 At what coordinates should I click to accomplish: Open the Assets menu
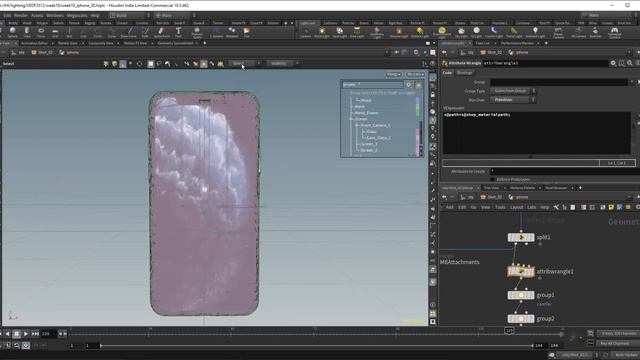[37, 16]
